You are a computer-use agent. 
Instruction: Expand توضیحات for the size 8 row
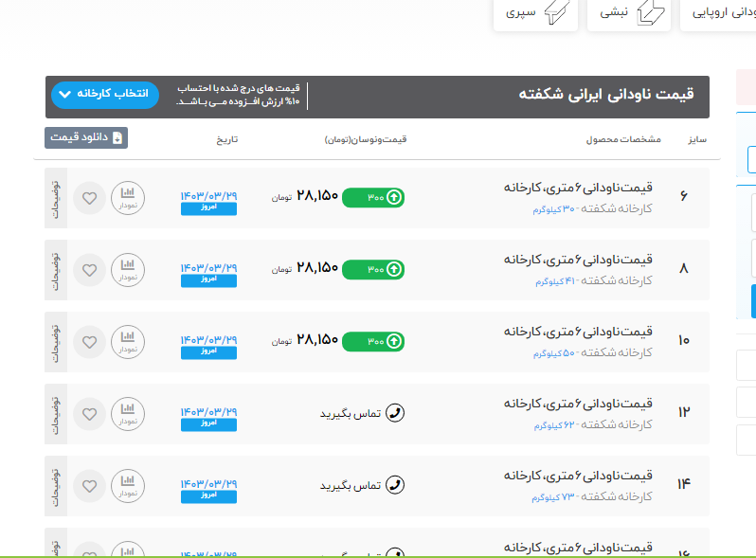(x=56, y=269)
